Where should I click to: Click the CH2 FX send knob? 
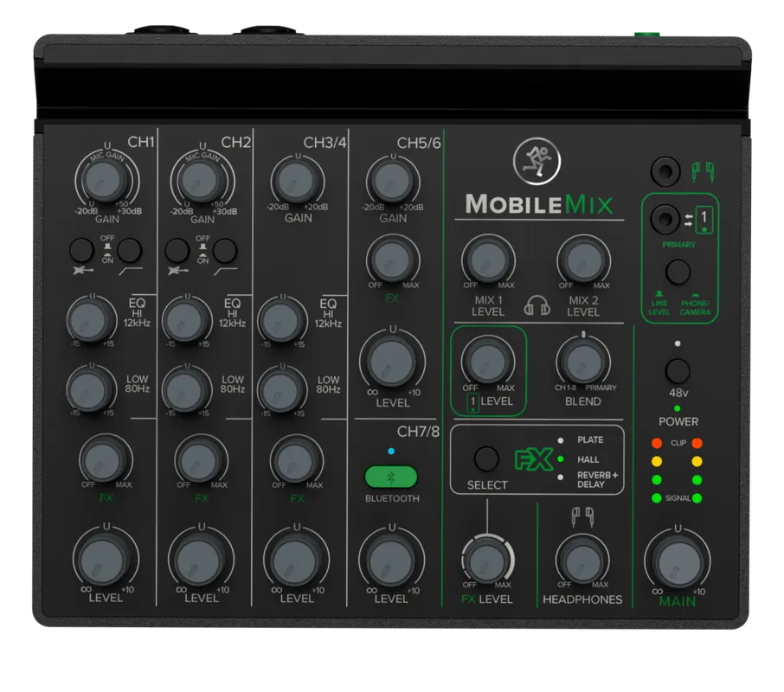tap(199, 460)
